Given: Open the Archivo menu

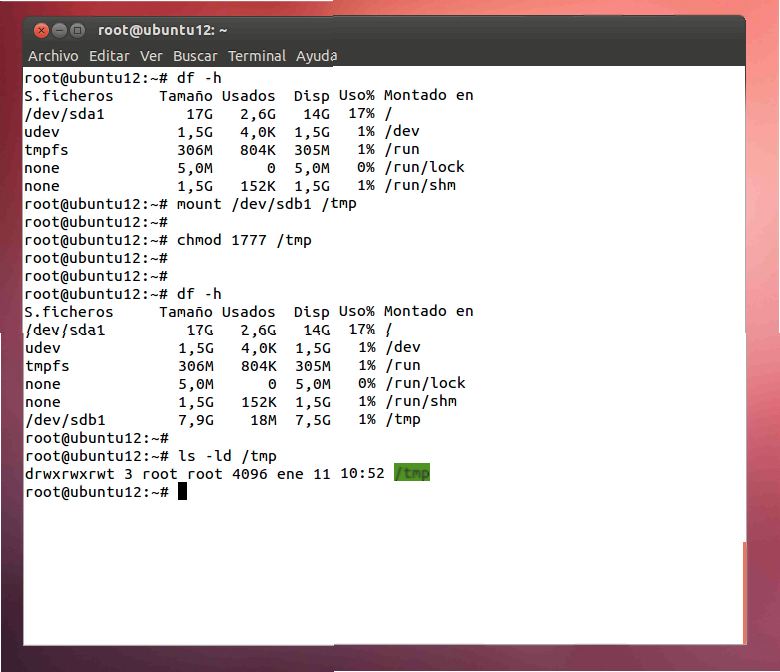Looking at the screenshot, I should pos(53,56).
